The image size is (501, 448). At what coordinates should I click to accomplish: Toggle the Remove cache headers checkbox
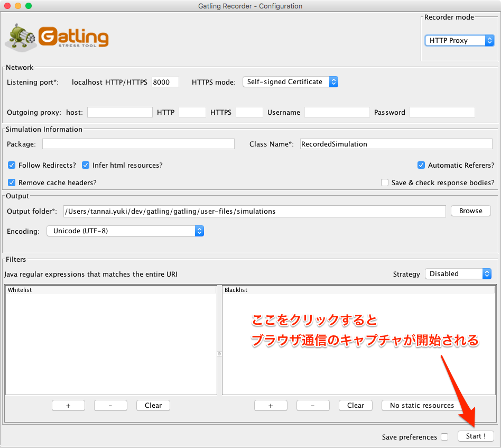pos(12,182)
